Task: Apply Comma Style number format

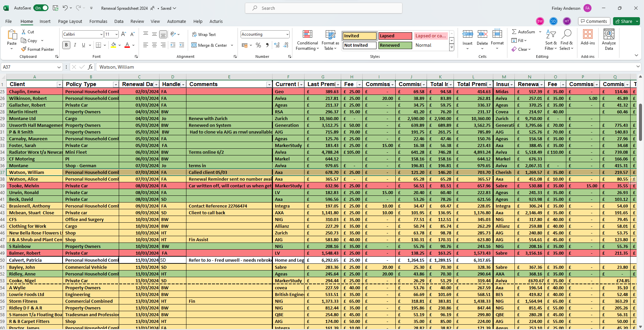Action: (x=267, y=45)
